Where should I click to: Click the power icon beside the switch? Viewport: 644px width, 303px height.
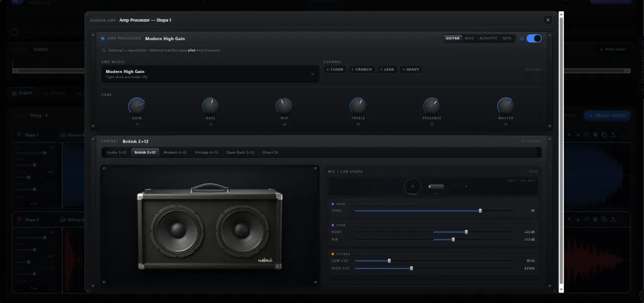pyautogui.click(x=522, y=38)
